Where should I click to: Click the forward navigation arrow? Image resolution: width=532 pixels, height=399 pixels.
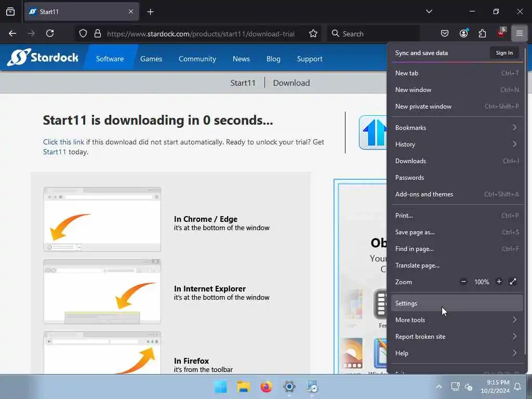(31, 33)
